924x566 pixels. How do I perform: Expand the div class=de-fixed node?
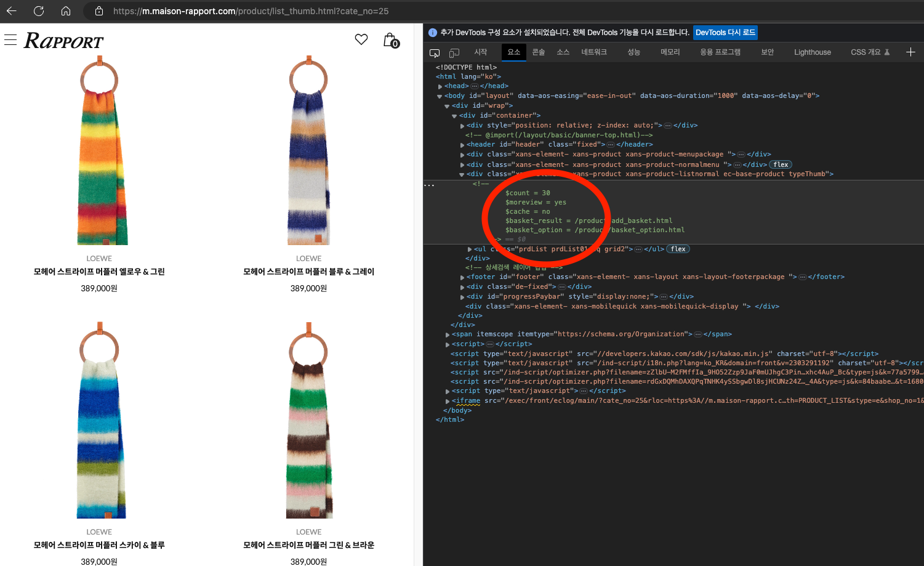coord(462,287)
